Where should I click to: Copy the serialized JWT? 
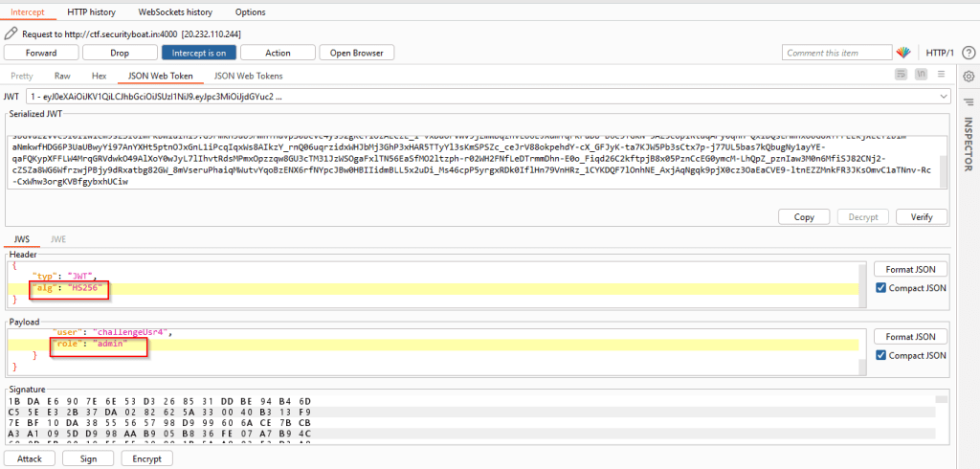point(803,217)
